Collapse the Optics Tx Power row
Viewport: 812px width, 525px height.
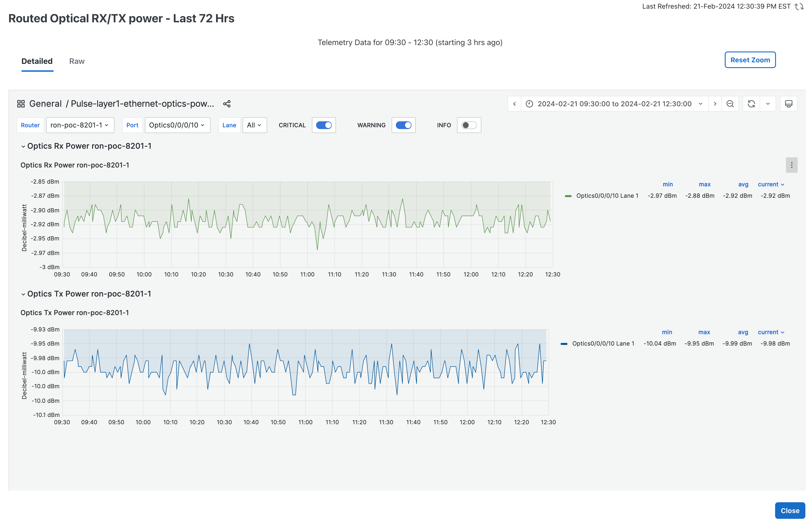23,294
